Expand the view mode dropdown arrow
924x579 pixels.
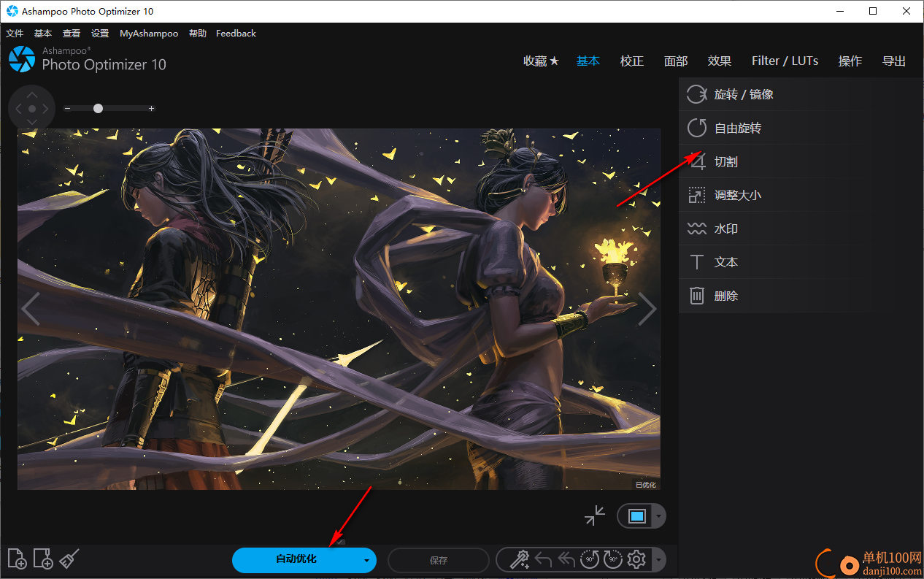click(658, 516)
